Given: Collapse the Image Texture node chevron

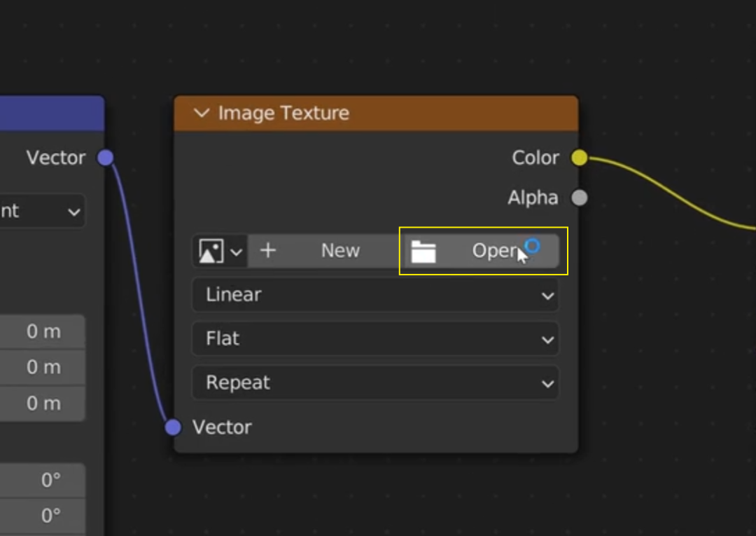Looking at the screenshot, I should [x=202, y=113].
